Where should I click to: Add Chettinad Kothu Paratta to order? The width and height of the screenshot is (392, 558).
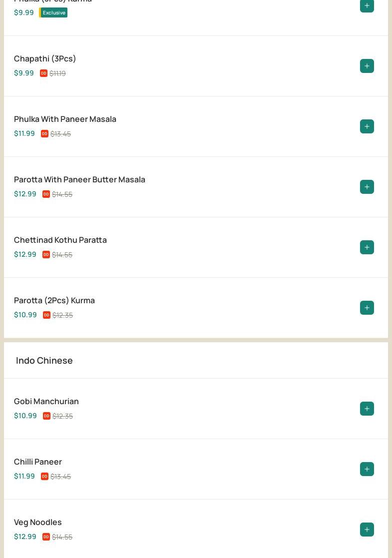point(367,247)
